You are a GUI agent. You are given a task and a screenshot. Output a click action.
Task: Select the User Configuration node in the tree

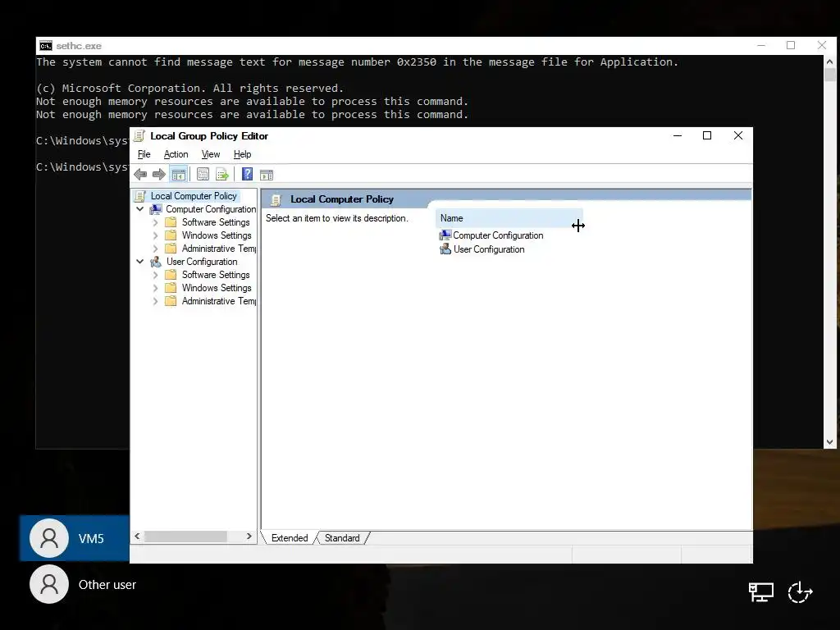point(202,262)
